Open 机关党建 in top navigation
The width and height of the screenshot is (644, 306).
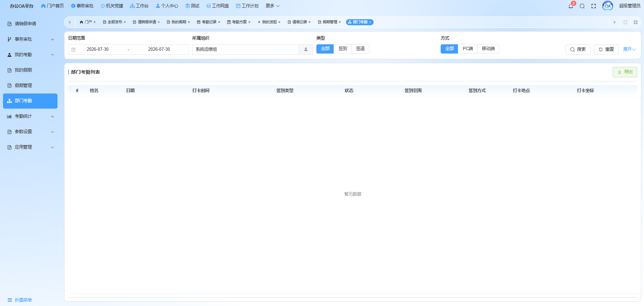(x=112, y=6)
